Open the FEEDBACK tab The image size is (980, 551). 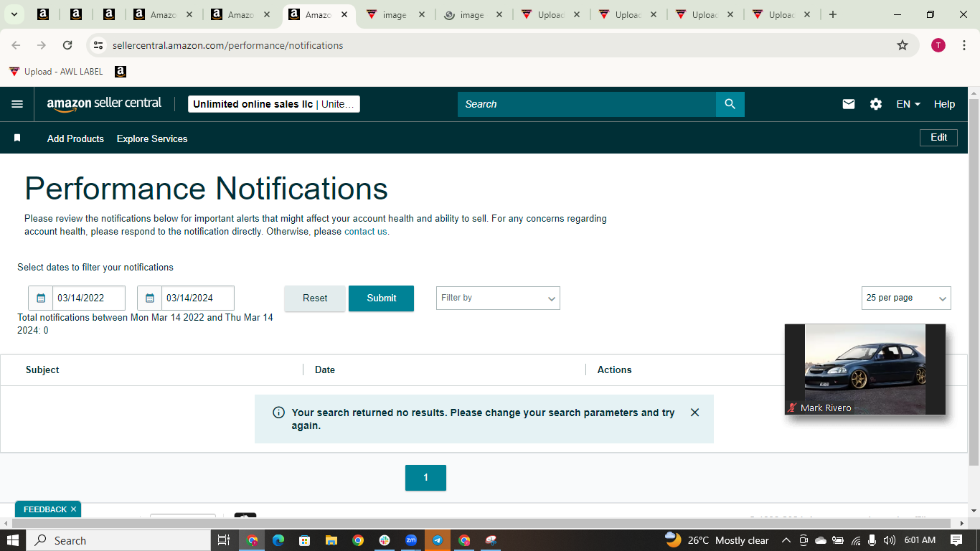coord(44,509)
